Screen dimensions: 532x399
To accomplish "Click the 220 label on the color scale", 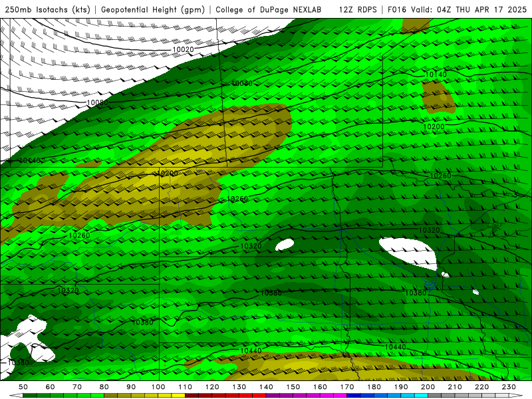I will tap(481, 387).
